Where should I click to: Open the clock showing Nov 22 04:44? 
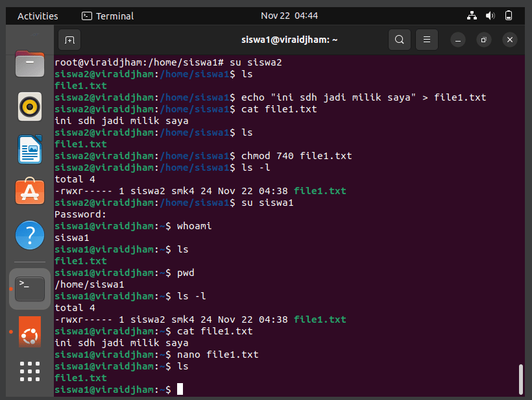coord(289,16)
